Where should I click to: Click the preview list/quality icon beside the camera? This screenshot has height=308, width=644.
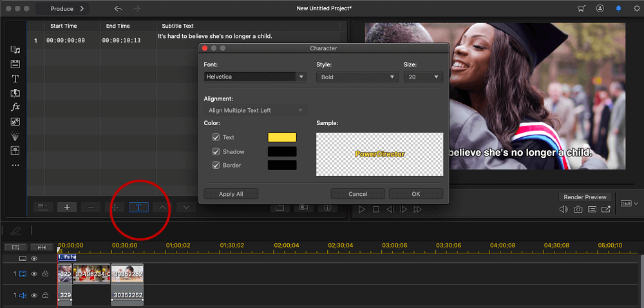click(592, 209)
